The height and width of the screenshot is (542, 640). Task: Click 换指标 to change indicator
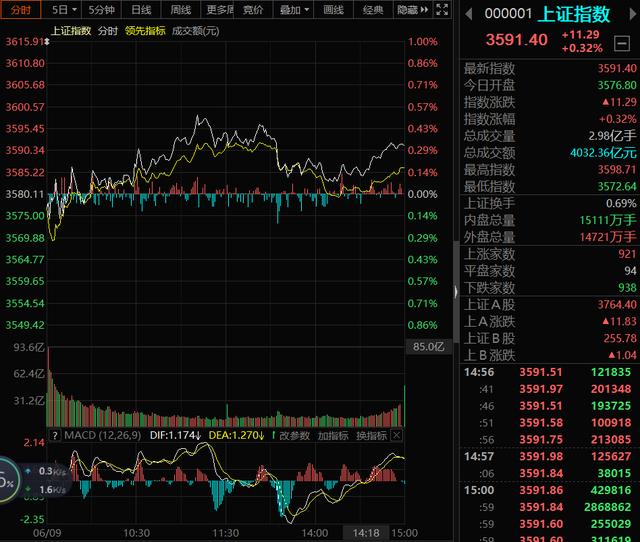(x=371, y=435)
